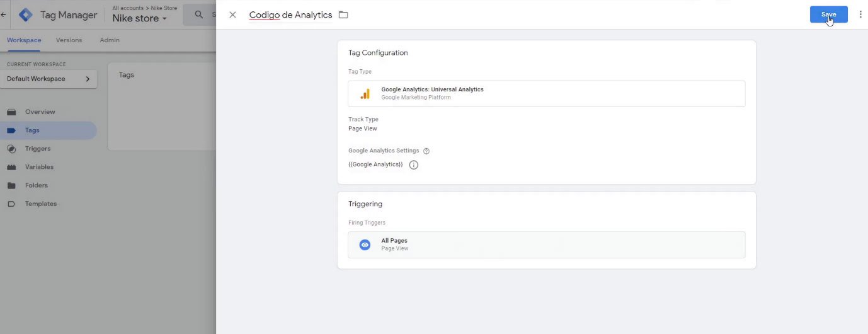
Task: Click the All Pages eye trigger icon
Action: [365, 245]
